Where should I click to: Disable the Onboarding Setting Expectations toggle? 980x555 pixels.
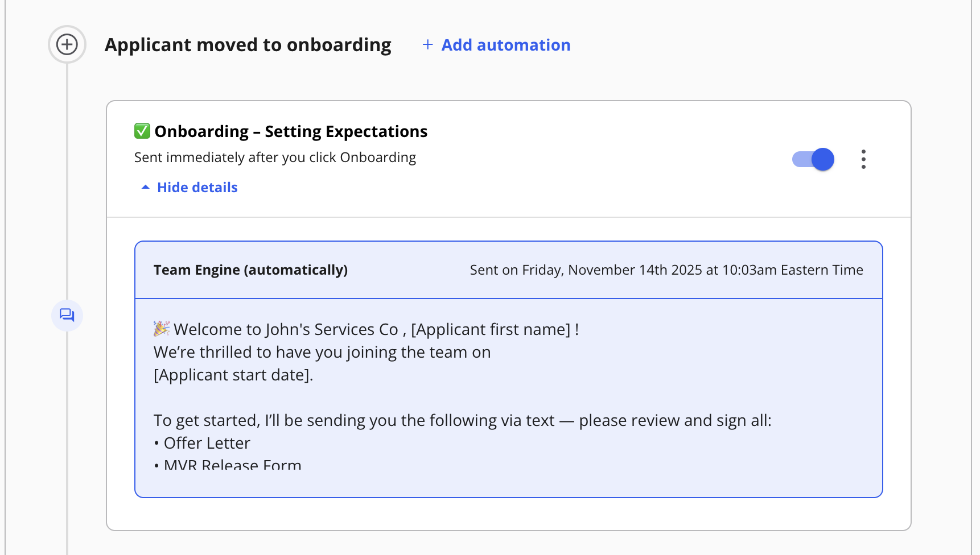click(x=813, y=159)
